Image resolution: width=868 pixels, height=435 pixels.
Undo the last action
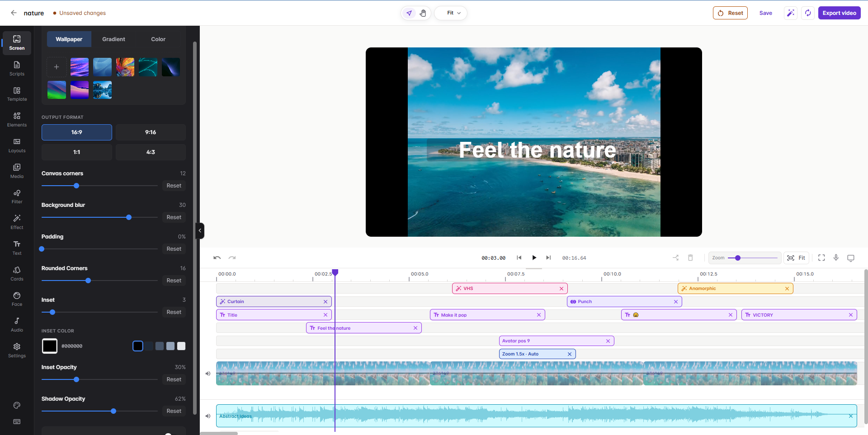pos(217,258)
